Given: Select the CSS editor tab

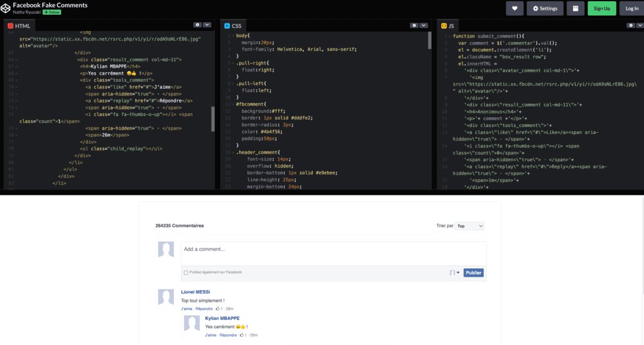Looking at the screenshot, I should tap(233, 26).
